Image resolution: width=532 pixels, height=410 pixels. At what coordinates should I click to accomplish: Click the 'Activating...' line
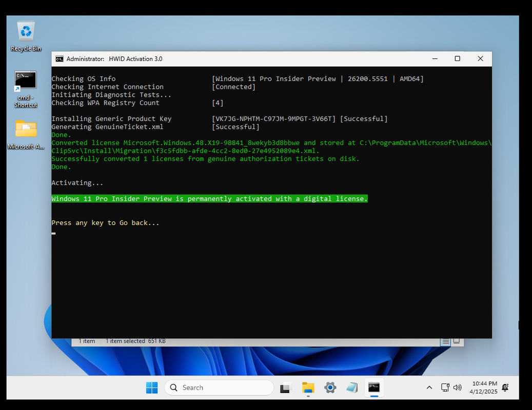tap(77, 183)
